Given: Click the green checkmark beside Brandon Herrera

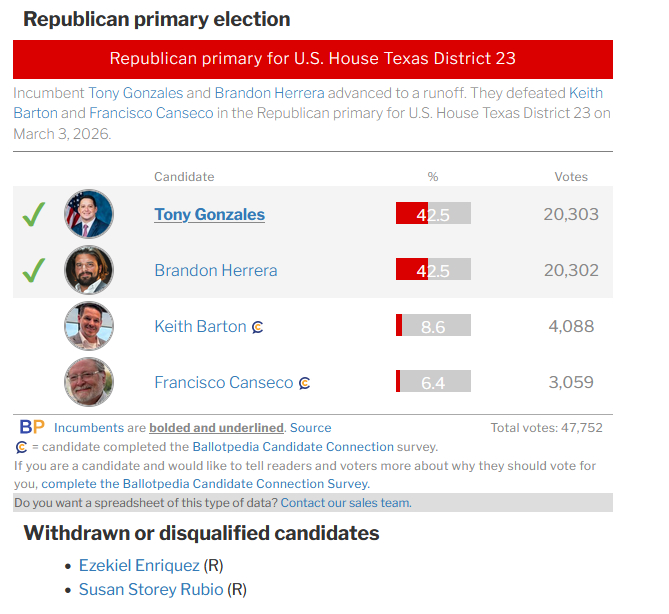Looking at the screenshot, I should pyautogui.click(x=34, y=270).
